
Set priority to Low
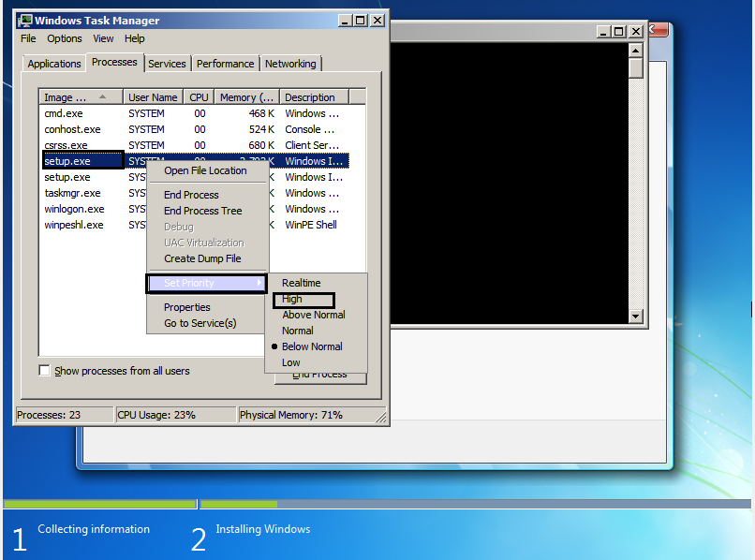pyautogui.click(x=316, y=362)
